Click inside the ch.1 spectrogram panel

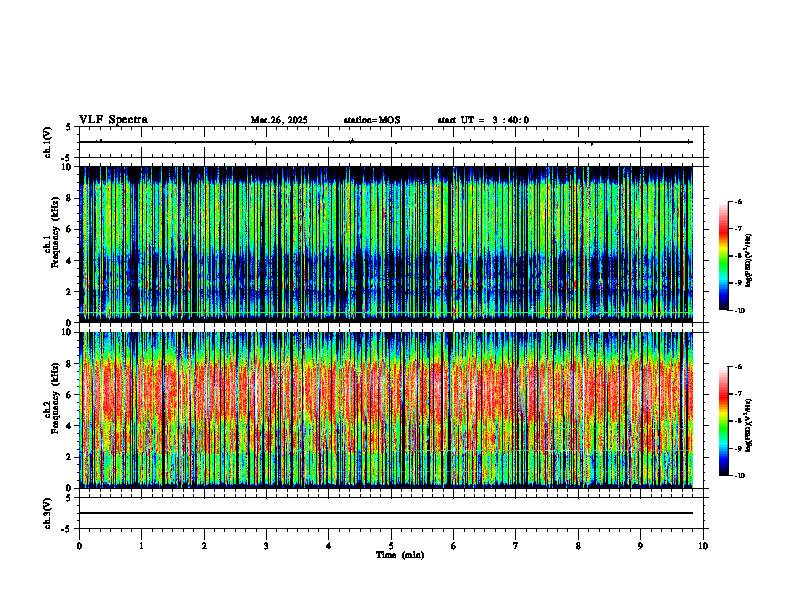coord(386,244)
